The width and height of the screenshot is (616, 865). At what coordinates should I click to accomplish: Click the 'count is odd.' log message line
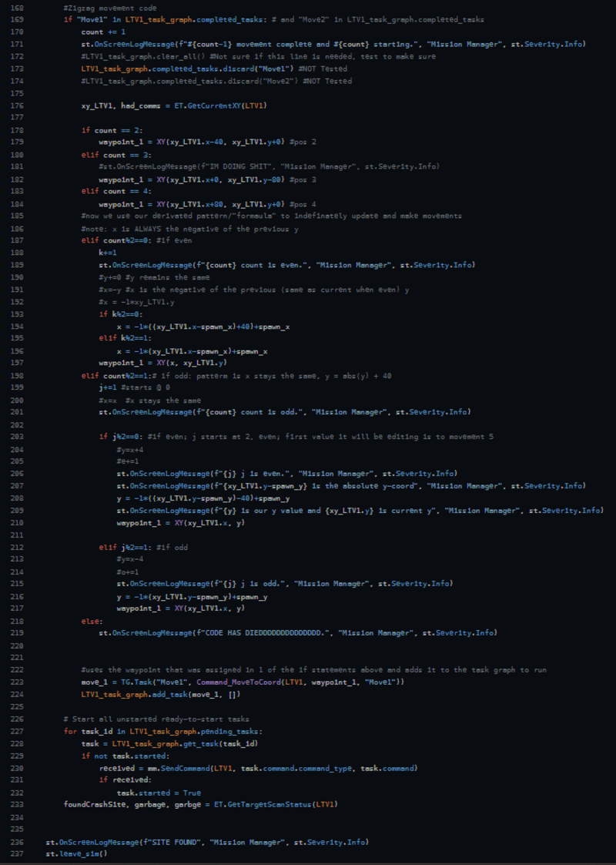(x=285, y=412)
